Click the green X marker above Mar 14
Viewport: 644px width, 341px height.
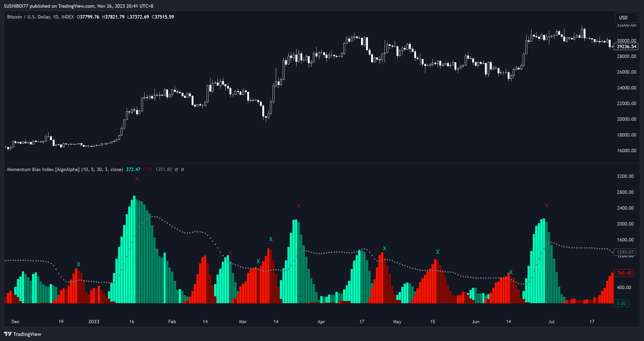271,239
